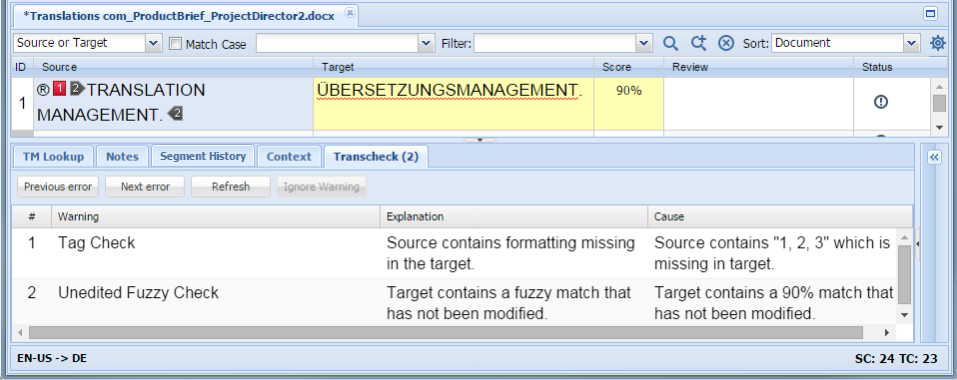Click the Refresh button

coord(231,187)
